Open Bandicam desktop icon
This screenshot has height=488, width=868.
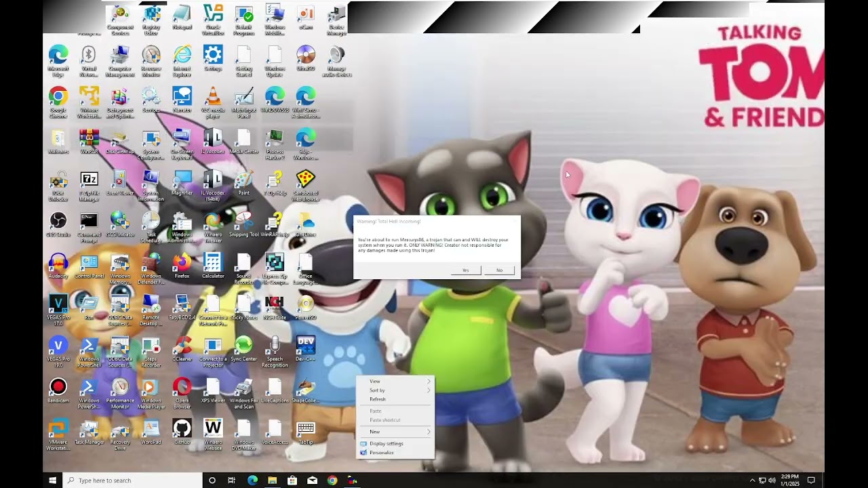pos(58,390)
